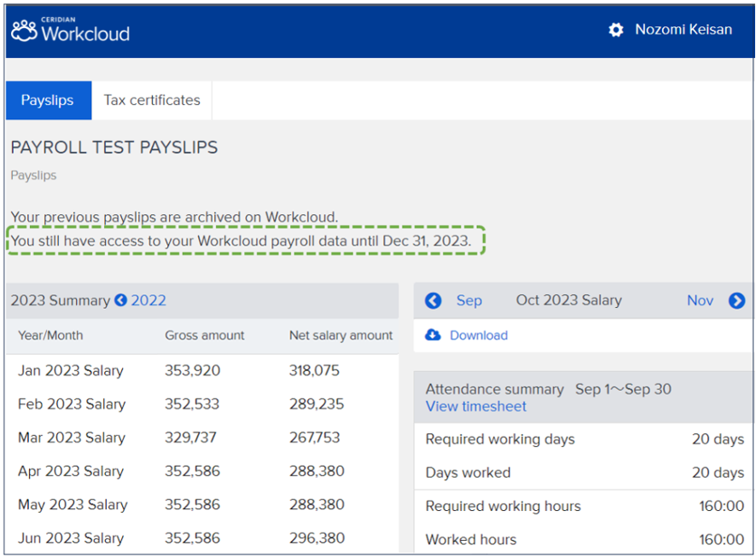Open settings via the gear icon
The width and height of the screenshot is (756, 557).
(616, 30)
